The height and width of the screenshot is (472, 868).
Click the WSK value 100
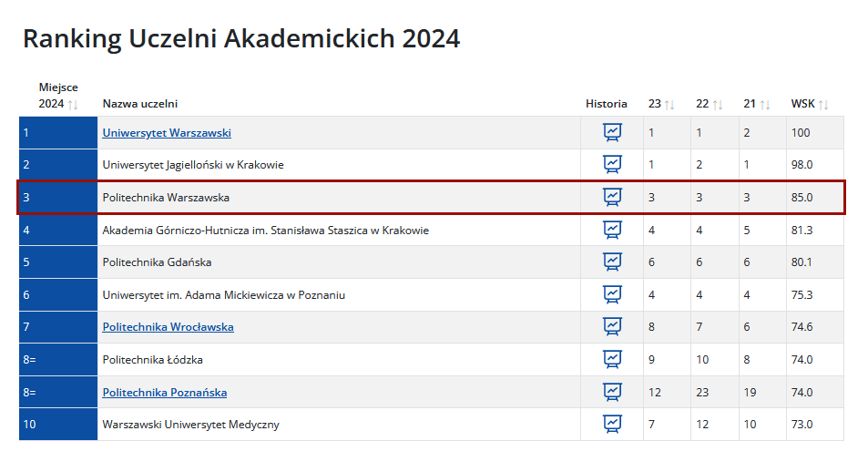(801, 133)
